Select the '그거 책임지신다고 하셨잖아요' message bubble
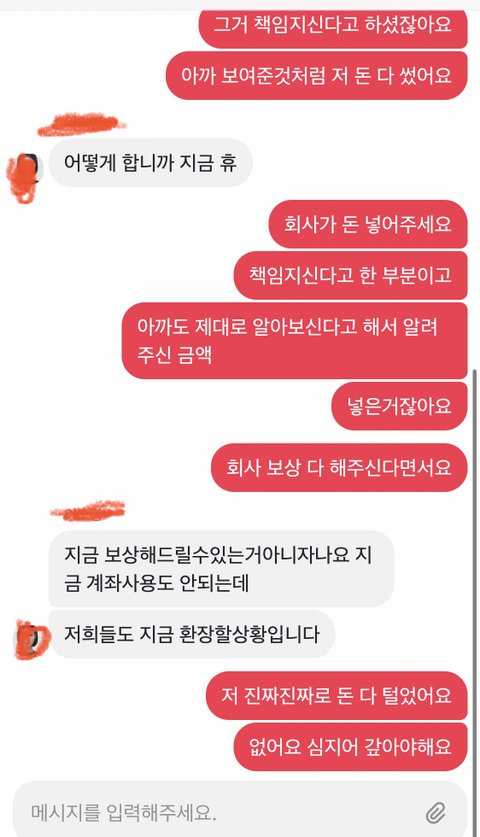The width and height of the screenshot is (480, 837). point(333,25)
